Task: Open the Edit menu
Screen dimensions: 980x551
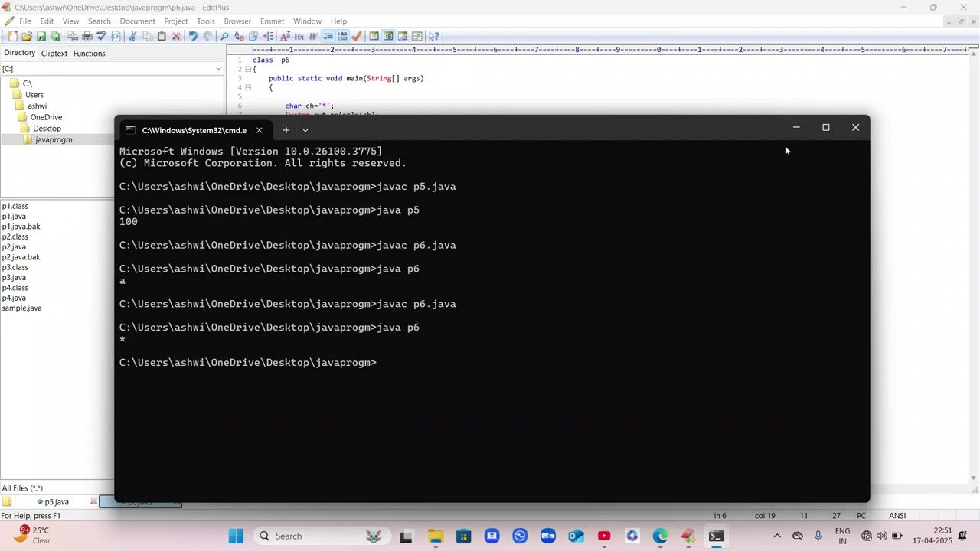Action: click(47, 21)
